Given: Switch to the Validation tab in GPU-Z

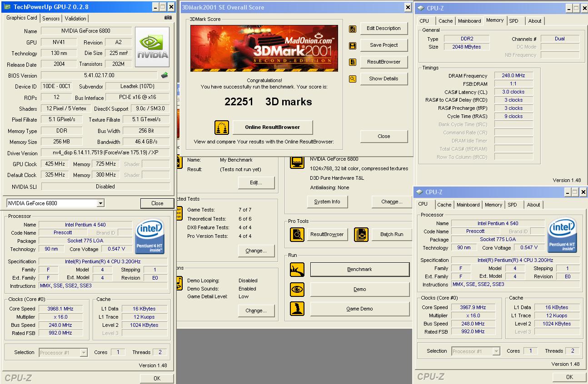Looking at the screenshot, I should point(75,19).
